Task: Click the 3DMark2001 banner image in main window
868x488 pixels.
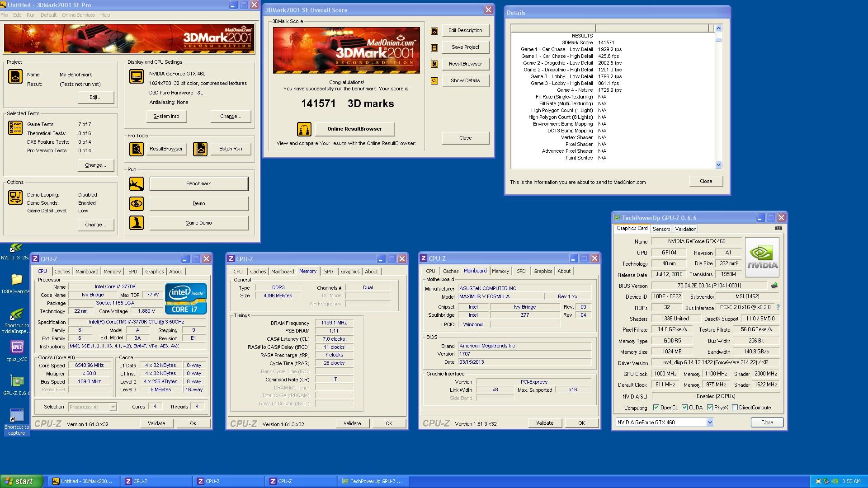Action: (x=129, y=39)
